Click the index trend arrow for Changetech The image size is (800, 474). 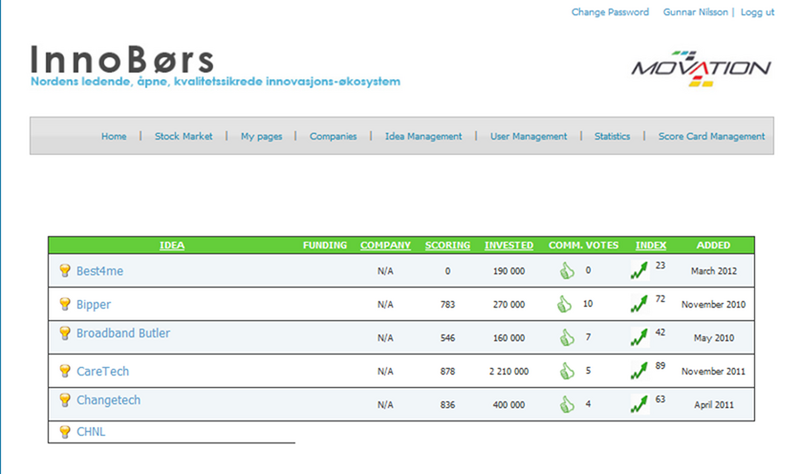[639, 405]
